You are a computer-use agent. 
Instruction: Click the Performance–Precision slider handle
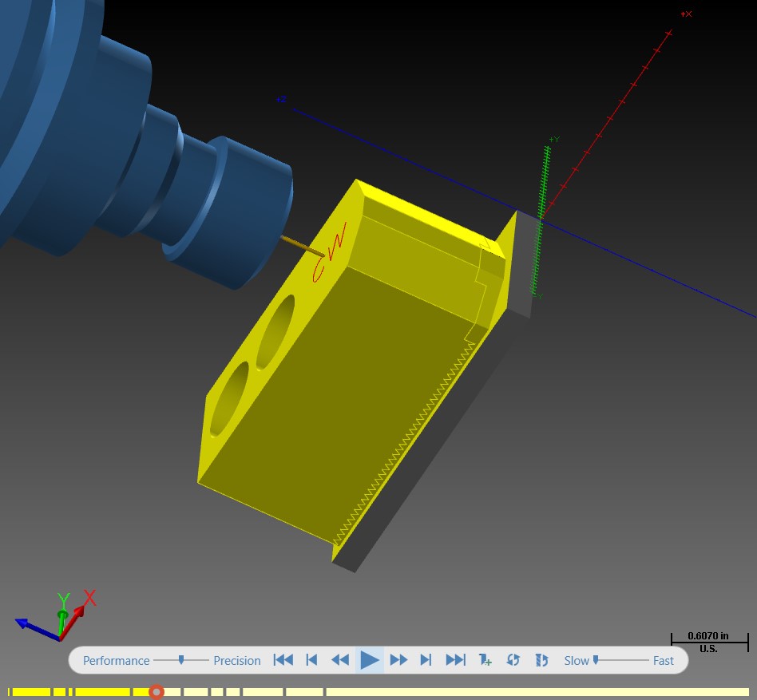pyautogui.click(x=181, y=659)
